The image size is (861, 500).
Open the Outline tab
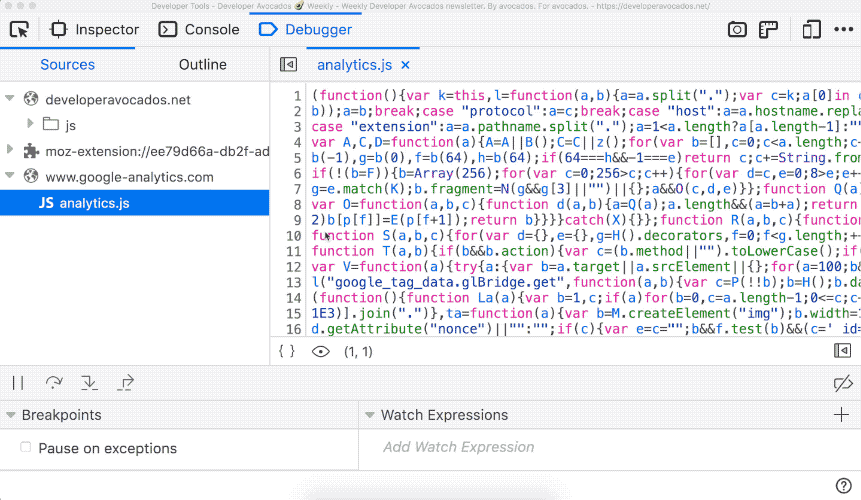[203, 65]
